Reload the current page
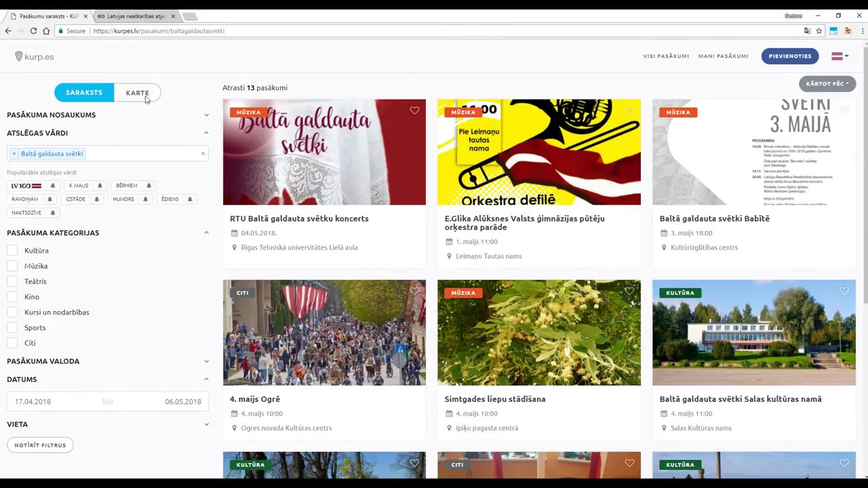868x488 pixels. pos(33,30)
